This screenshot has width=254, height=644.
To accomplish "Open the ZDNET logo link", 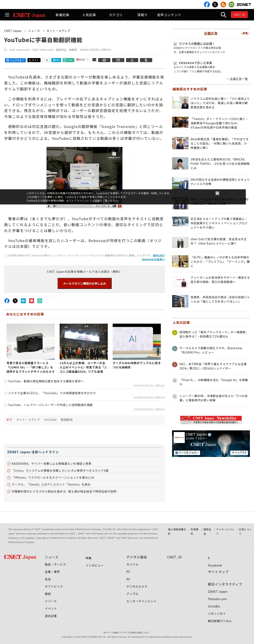I will tap(244, 4).
